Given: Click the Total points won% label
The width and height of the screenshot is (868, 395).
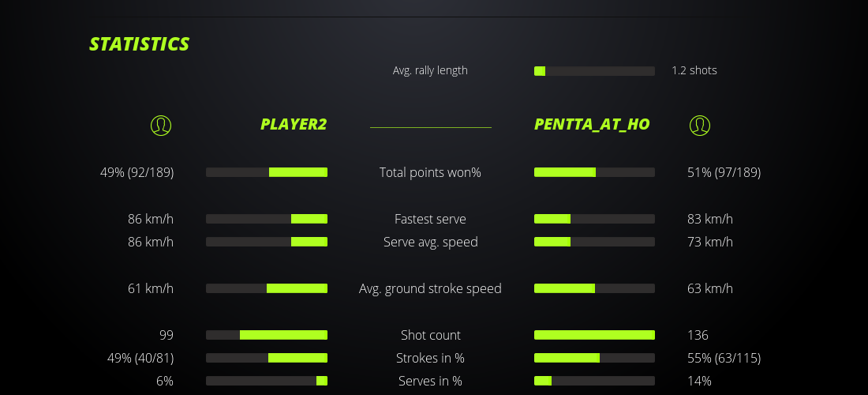Looking at the screenshot, I should point(430,172).
